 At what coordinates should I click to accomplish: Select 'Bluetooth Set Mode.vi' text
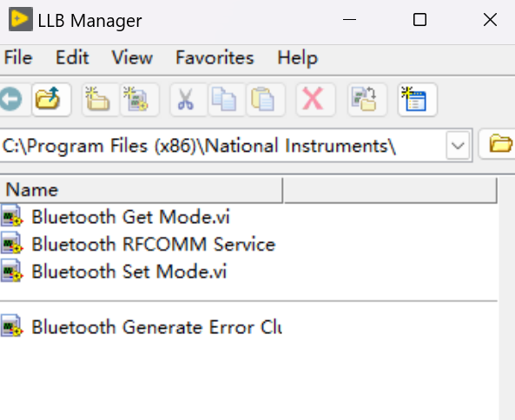[x=129, y=272]
